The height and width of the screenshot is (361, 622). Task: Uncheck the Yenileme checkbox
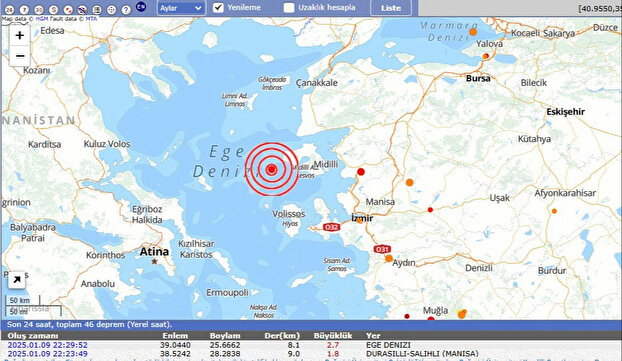[218, 7]
